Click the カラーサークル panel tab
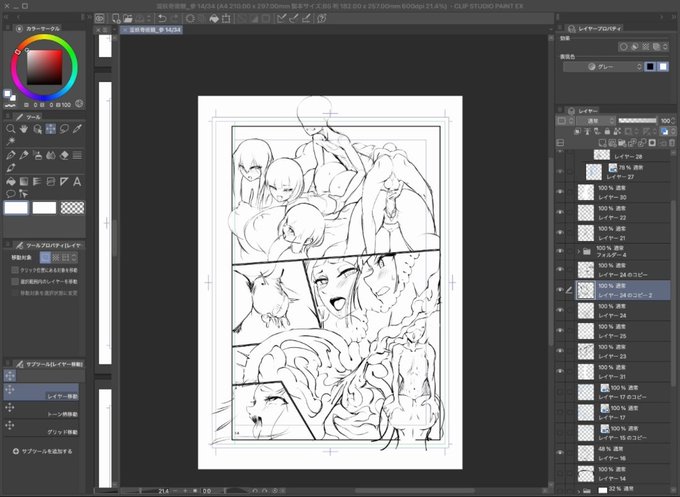Screen dimensions: 680x497 39,29
